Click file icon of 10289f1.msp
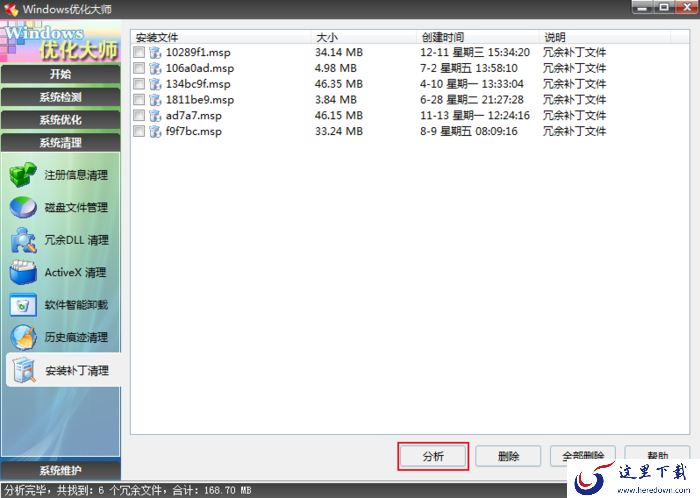700x498 pixels. click(x=155, y=52)
